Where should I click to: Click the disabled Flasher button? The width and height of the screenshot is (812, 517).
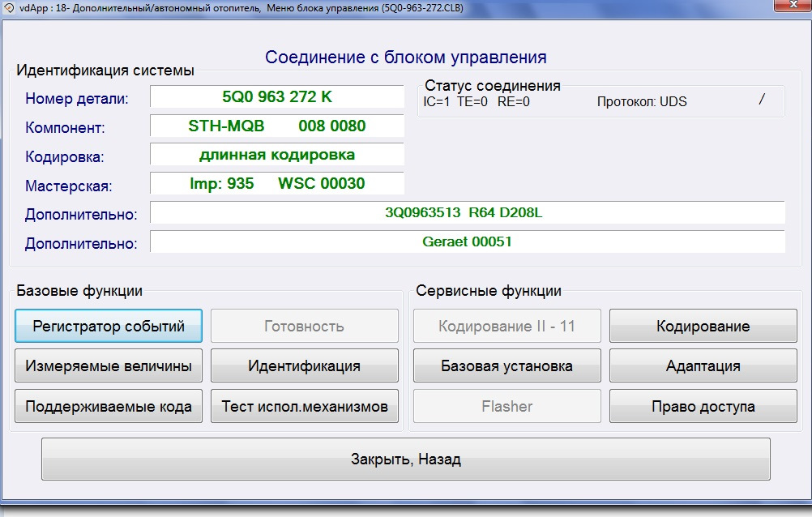coord(507,406)
